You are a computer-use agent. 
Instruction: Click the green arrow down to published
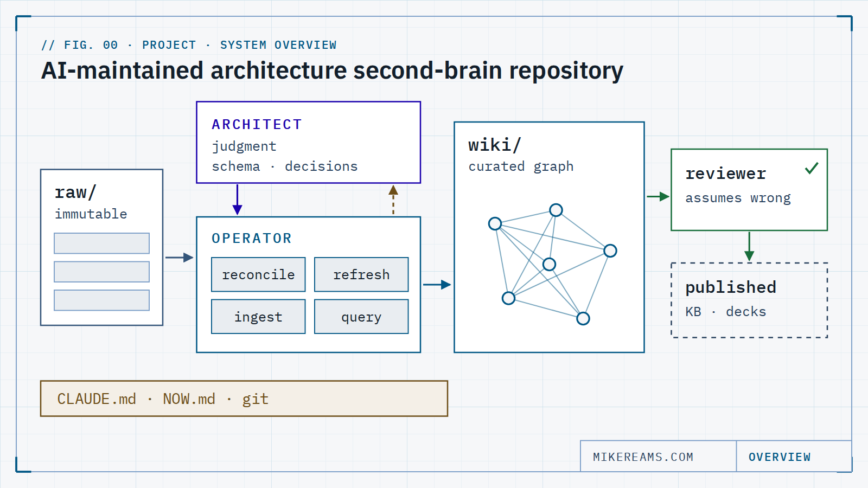749,246
